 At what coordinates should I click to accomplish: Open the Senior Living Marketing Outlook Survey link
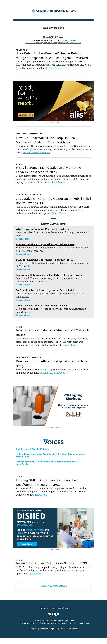[46, 244]
